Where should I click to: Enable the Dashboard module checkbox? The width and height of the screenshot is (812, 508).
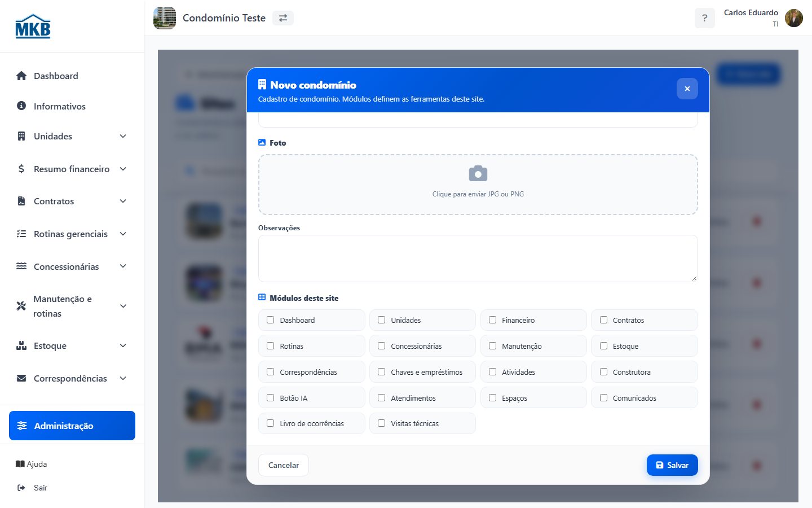(270, 320)
